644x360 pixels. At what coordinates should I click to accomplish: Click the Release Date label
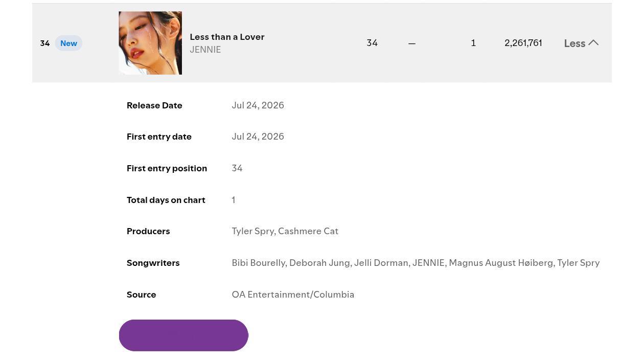(154, 105)
